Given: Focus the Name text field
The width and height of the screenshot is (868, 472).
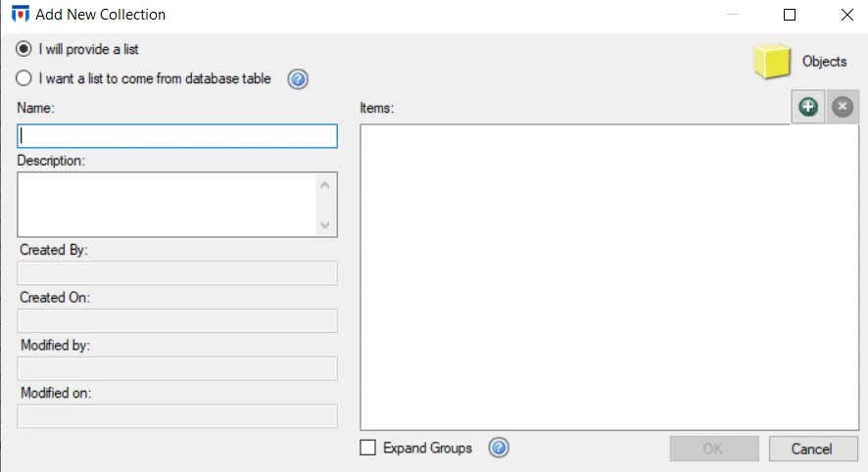Looking at the screenshot, I should [x=177, y=136].
